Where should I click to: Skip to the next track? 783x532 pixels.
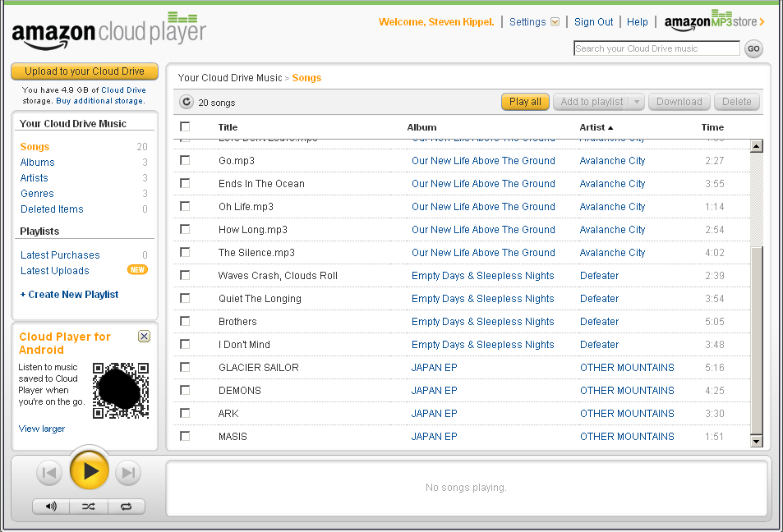coord(128,473)
